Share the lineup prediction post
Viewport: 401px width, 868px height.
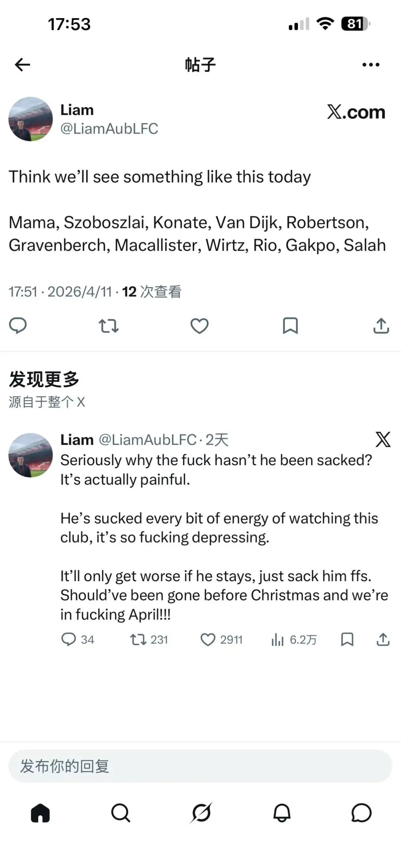381,326
